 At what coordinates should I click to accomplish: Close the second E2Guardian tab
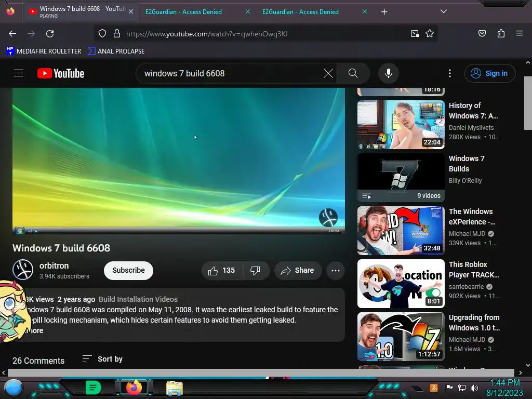point(365,11)
